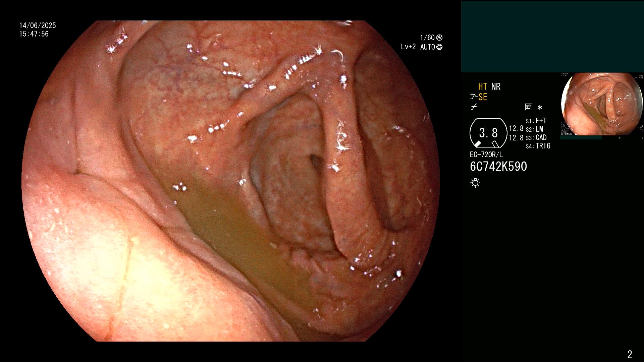Click the SE enhancement label
644x362 pixels.
tap(483, 97)
